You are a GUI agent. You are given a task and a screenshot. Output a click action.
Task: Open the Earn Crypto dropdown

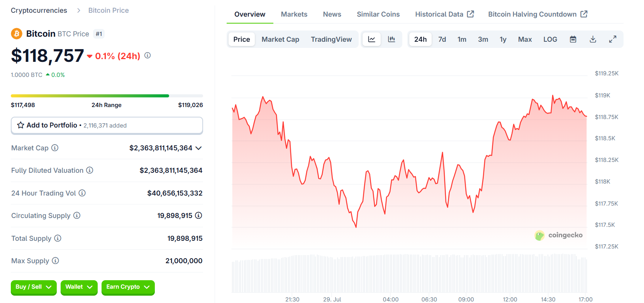click(128, 287)
